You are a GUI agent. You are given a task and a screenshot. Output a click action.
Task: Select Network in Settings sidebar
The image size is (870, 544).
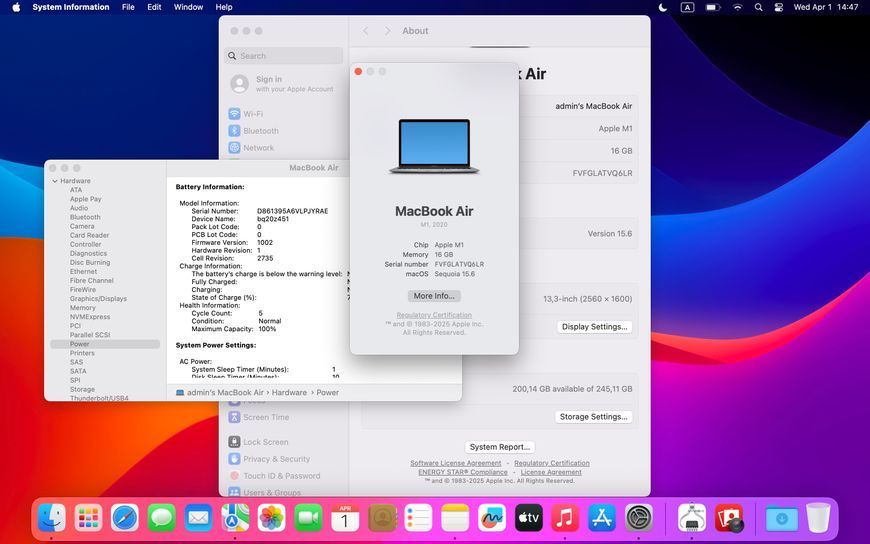pyautogui.click(x=259, y=148)
